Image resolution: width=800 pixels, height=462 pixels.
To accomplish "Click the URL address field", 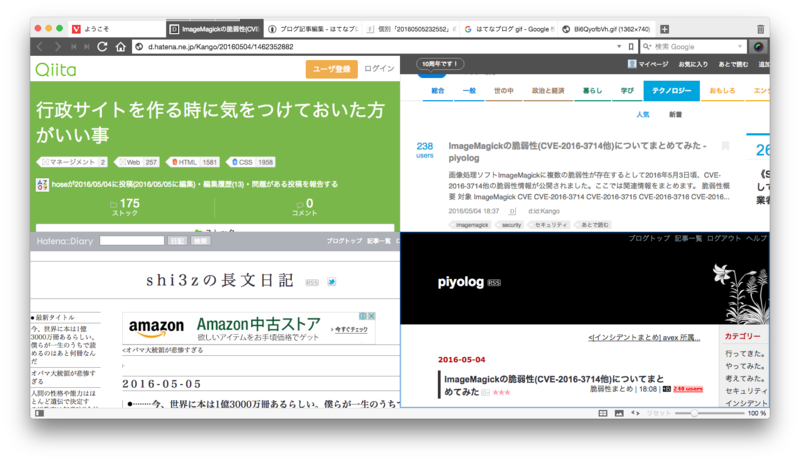I will tap(378, 47).
